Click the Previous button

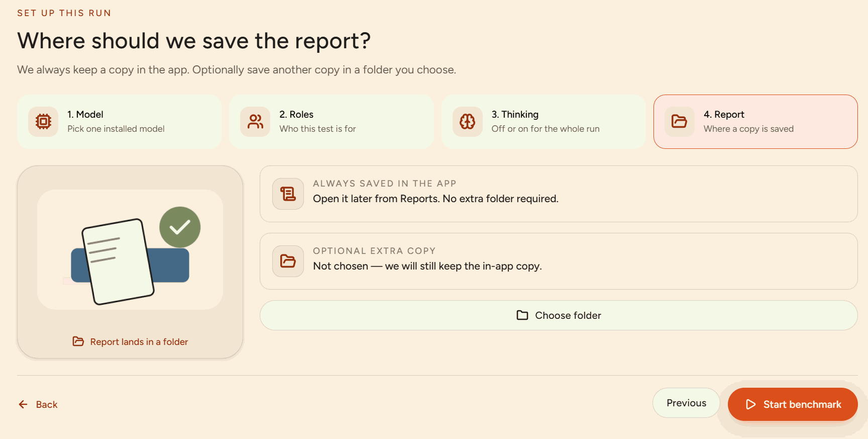click(686, 403)
